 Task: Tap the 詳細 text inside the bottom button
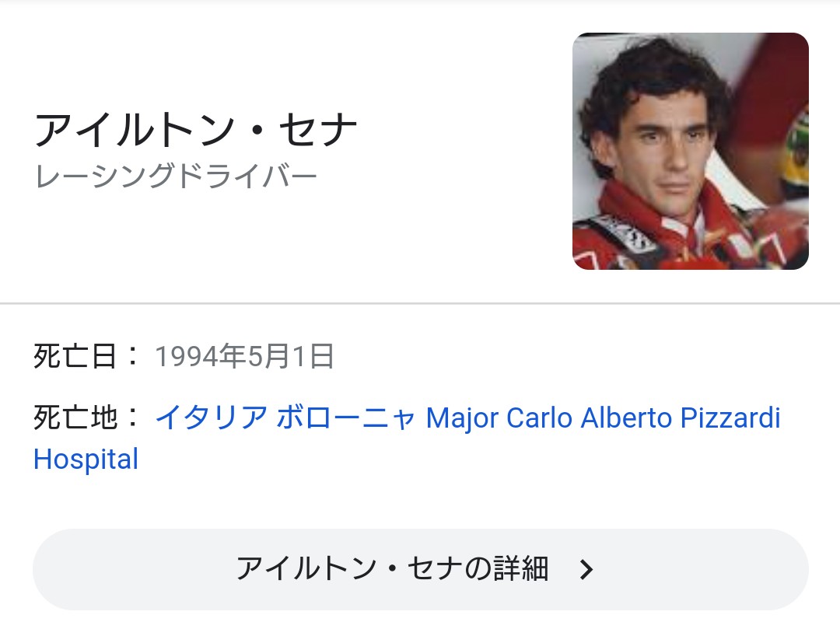pos(521,569)
